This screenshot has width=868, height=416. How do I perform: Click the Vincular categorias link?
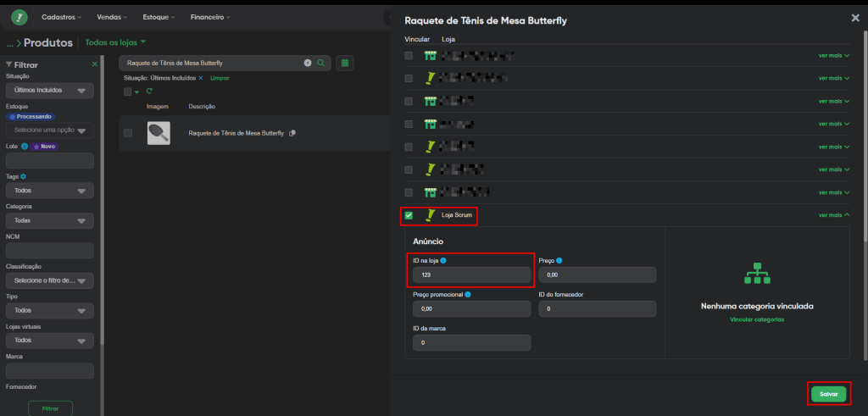click(757, 319)
